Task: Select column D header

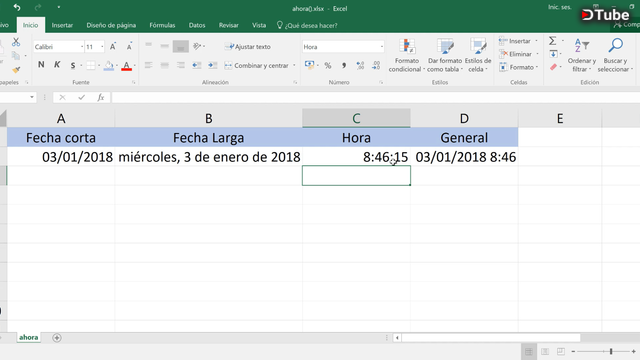Action: pyautogui.click(x=464, y=118)
